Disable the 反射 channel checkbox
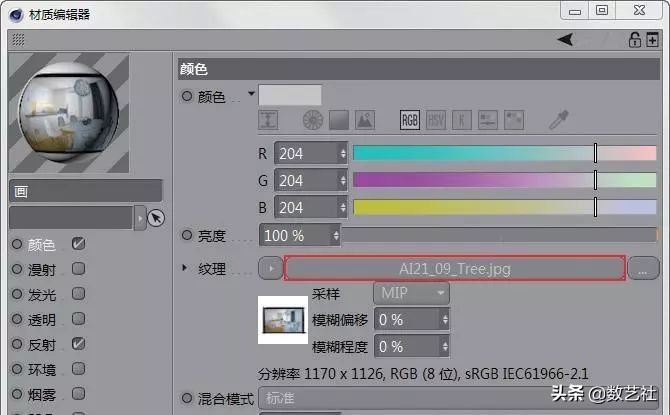670x415 pixels. coord(79,344)
